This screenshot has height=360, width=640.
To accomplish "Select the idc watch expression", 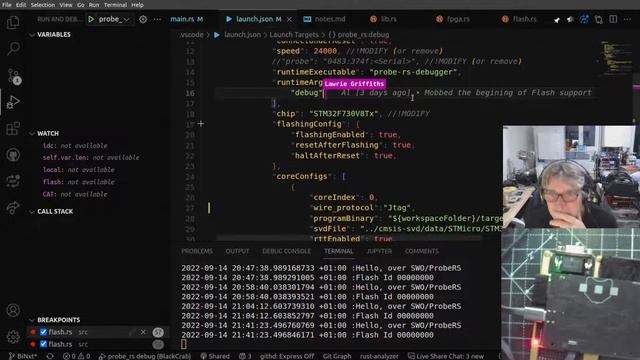I will coord(75,146).
